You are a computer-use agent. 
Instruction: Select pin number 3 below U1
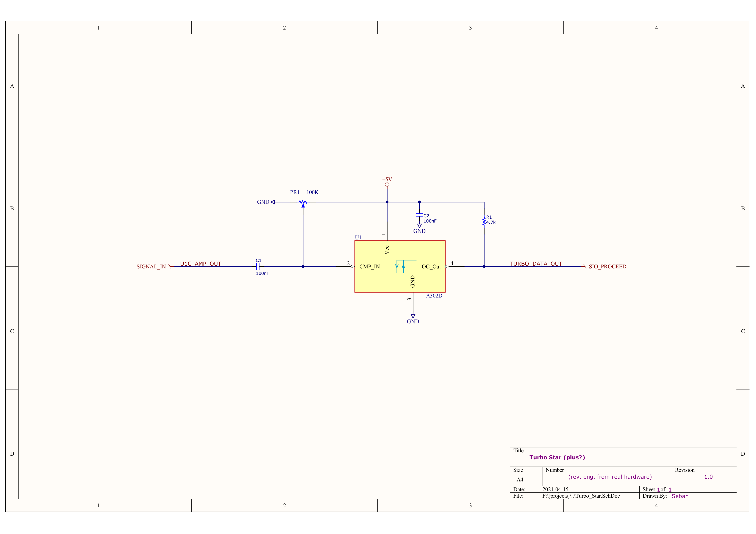tap(409, 299)
